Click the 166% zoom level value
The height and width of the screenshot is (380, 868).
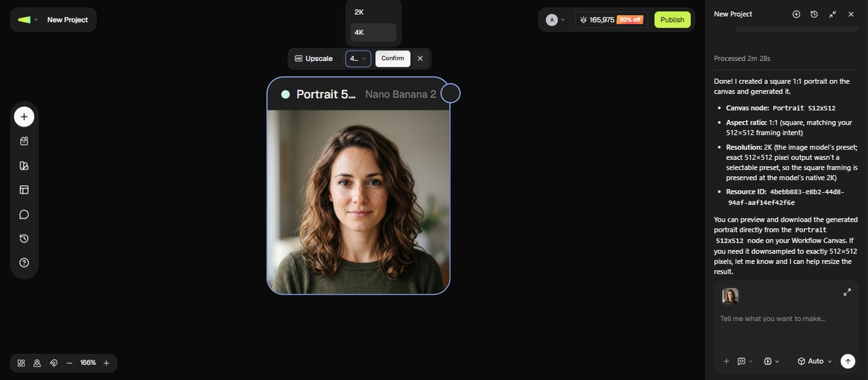click(88, 363)
